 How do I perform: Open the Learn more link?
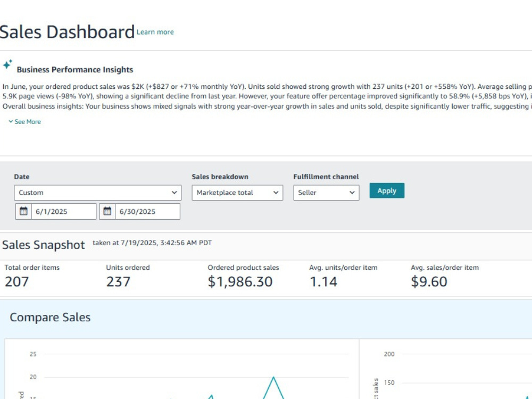tap(155, 32)
